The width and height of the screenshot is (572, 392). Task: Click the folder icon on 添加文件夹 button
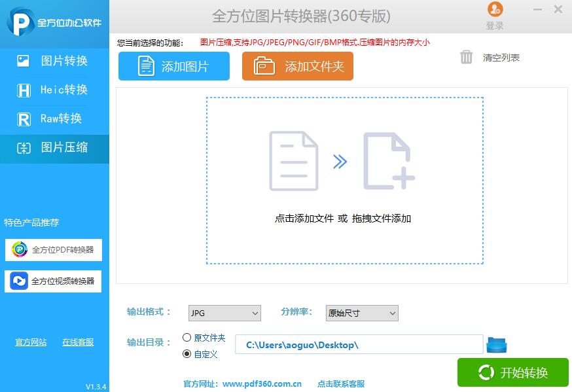264,65
